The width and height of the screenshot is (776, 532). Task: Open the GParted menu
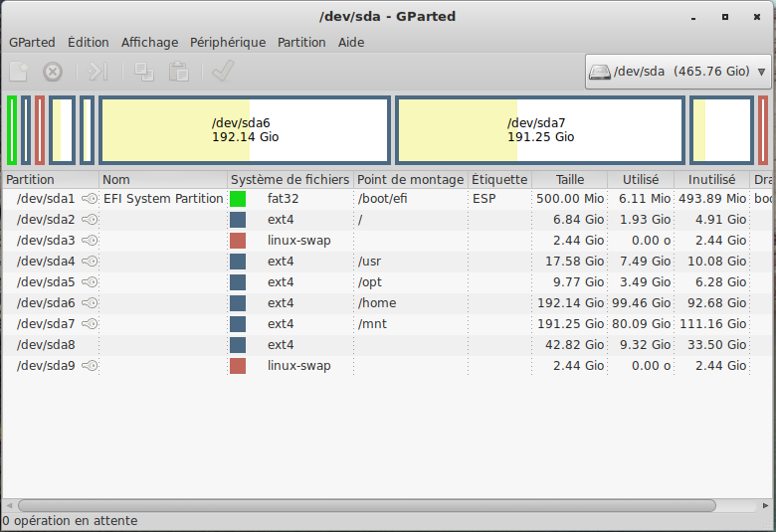tap(32, 43)
